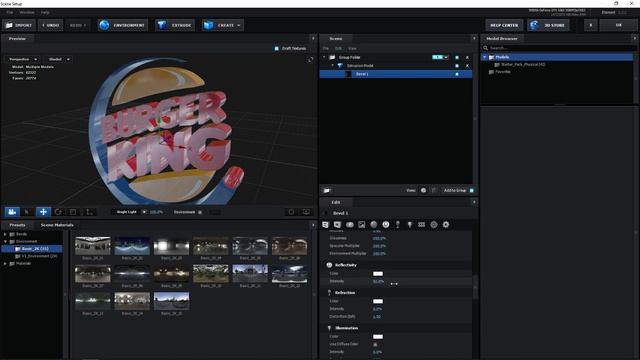Image resolution: width=640 pixels, height=360 pixels.
Task: Open the Reflectivity color swatch
Action: 378,274
